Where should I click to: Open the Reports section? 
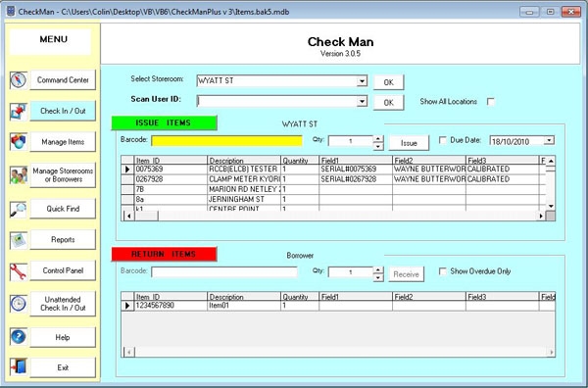pos(63,239)
